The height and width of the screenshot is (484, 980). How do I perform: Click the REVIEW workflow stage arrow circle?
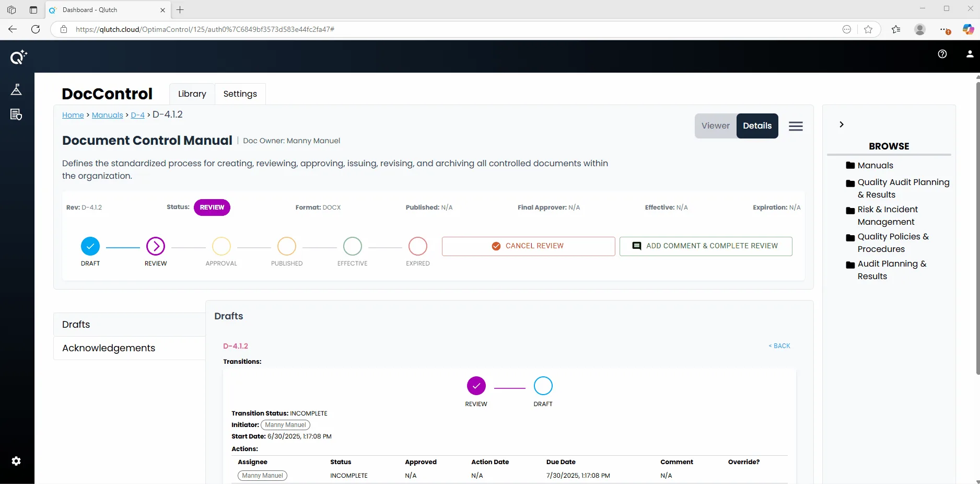[156, 246]
